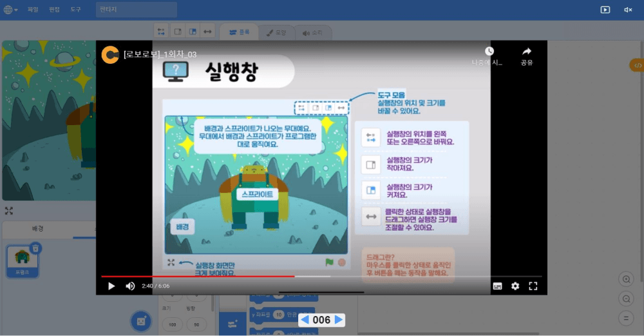Viewport: 644px width, 336px height.
Task: Click the large stage layout icon
Action: click(x=193, y=32)
